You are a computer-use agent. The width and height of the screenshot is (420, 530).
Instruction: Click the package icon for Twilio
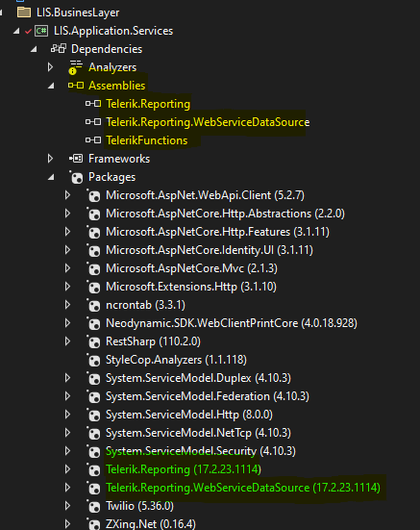tap(93, 506)
